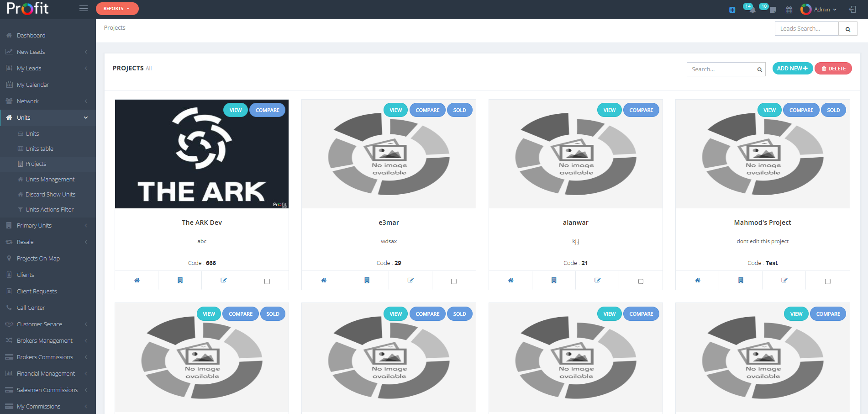Tick the checkbox on Mahmod's Project card
Viewport: 868px width, 414px height.
[x=828, y=281]
